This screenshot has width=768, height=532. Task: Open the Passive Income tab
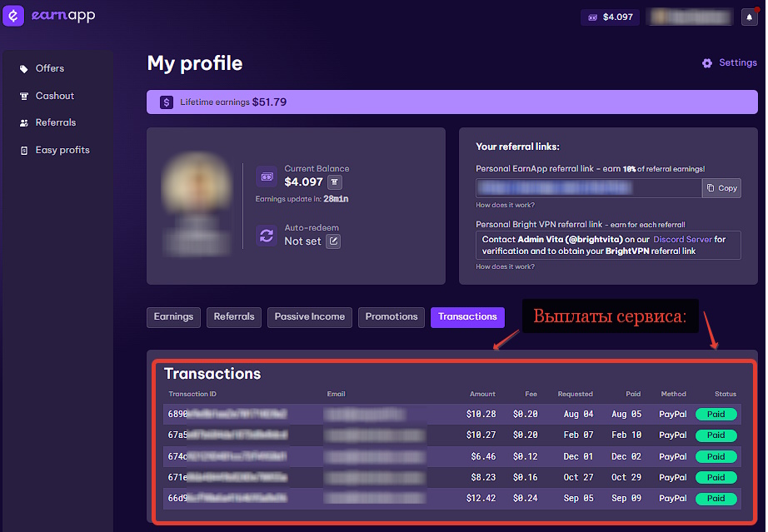pos(310,317)
